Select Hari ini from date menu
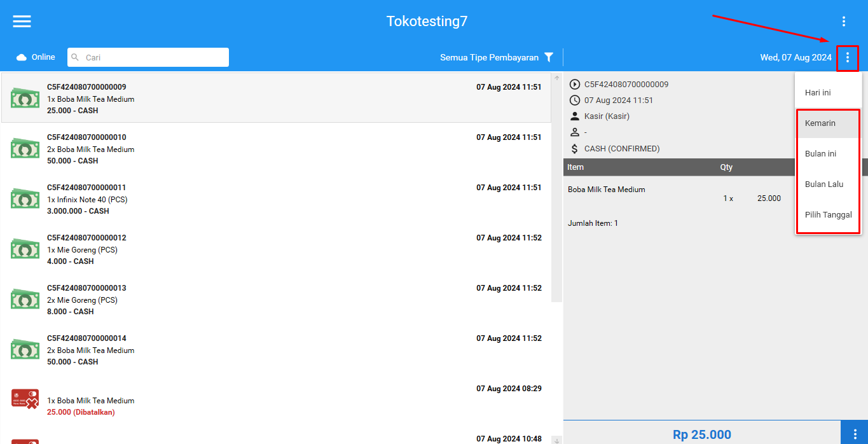Screen dimensions: 868x444 (829, 93)
